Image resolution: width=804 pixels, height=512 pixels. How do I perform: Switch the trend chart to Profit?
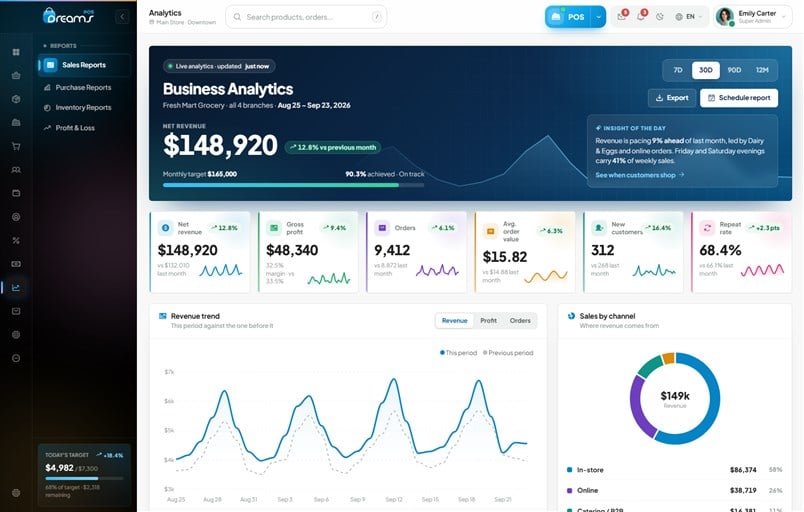pyautogui.click(x=488, y=321)
